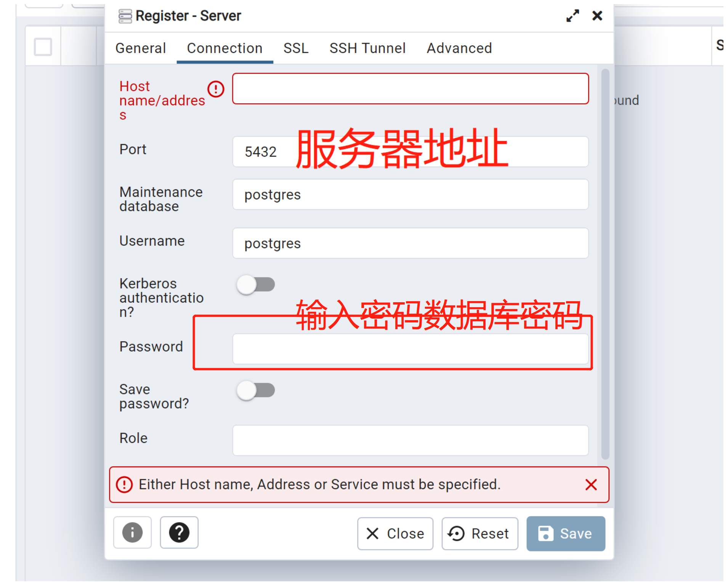Click the dialog vertical scrollbar

click(x=605, y=264)
